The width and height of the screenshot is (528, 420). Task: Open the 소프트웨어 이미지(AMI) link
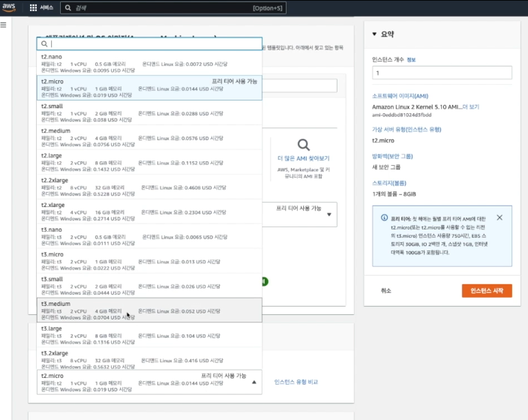point(400,96)
